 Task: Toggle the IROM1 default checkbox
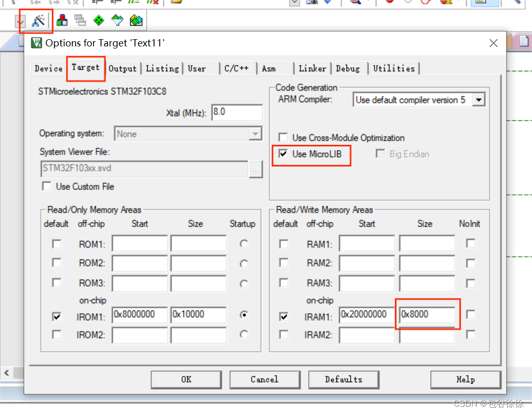click(x=57, y=317)
